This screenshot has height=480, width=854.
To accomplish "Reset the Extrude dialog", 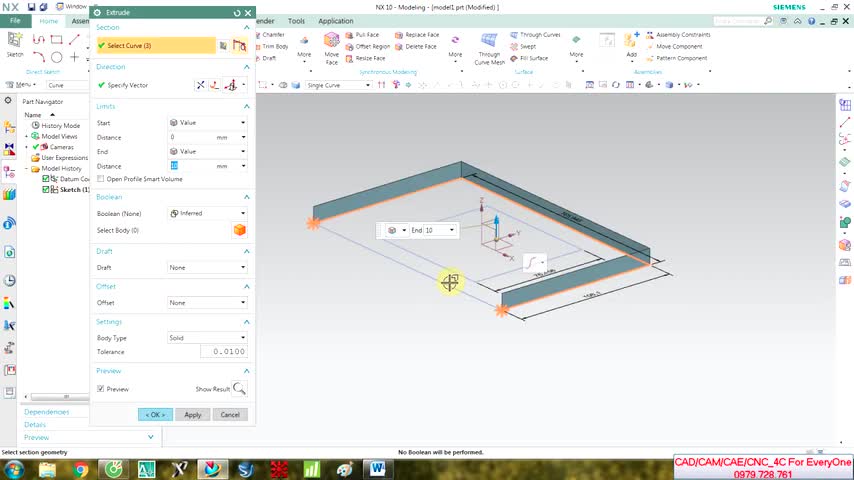I will 237,13.
